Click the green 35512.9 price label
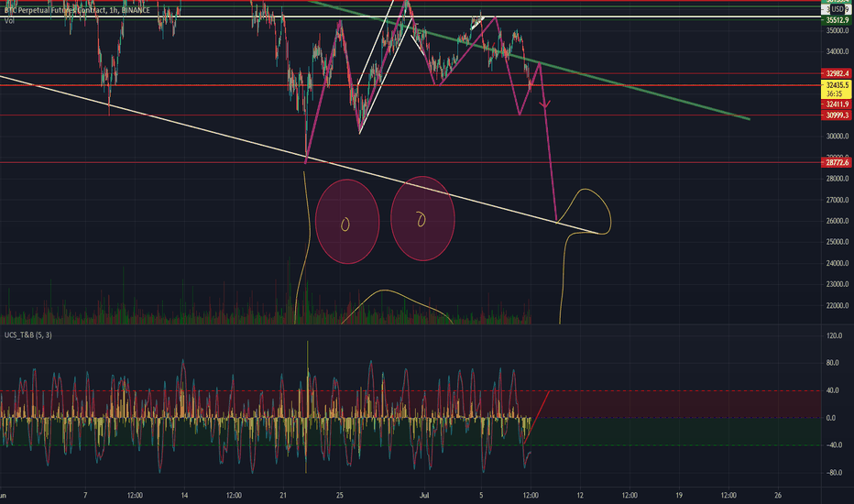 (837, 20)
